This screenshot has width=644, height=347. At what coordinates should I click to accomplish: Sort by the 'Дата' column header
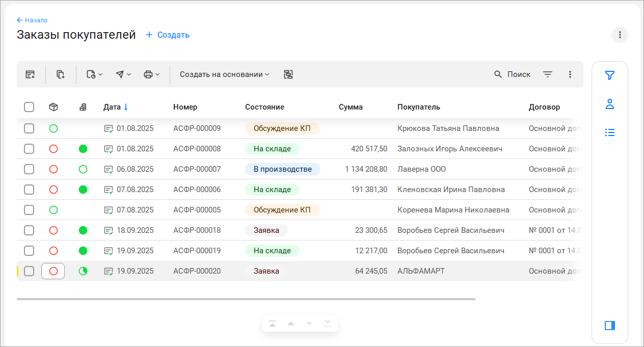(x=112, y=107)
